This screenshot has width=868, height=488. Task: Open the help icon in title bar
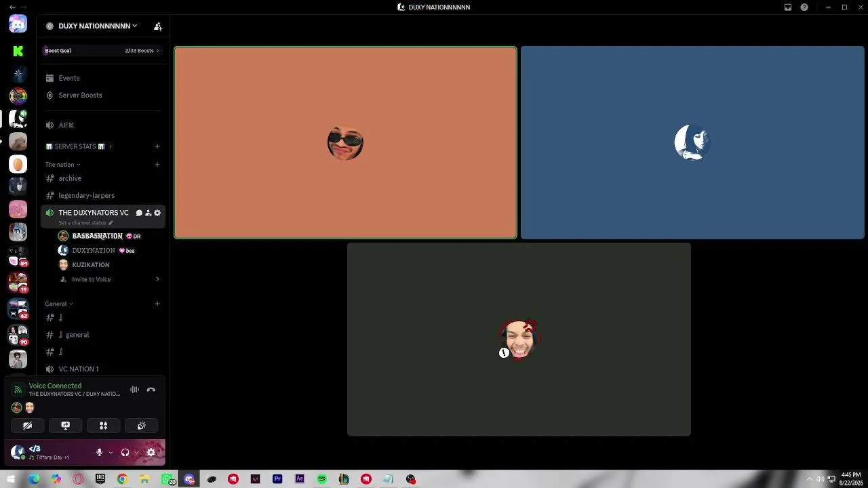[804, 7]
